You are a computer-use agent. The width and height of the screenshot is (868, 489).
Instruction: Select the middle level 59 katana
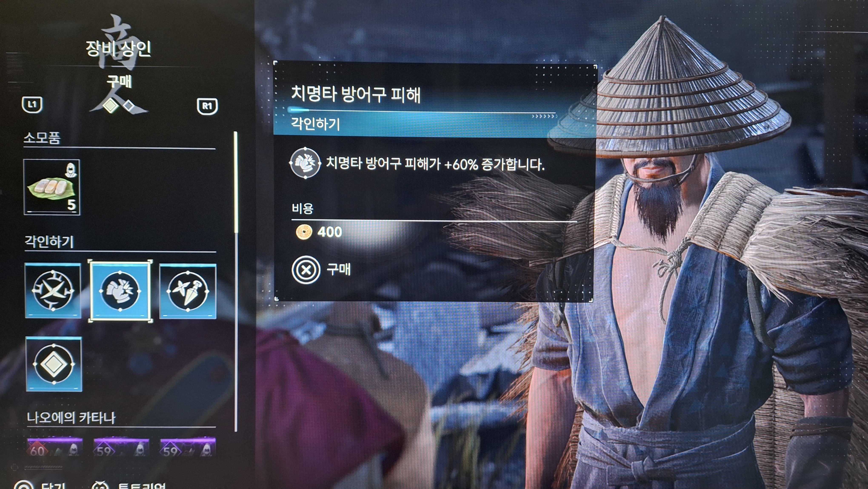121,447
